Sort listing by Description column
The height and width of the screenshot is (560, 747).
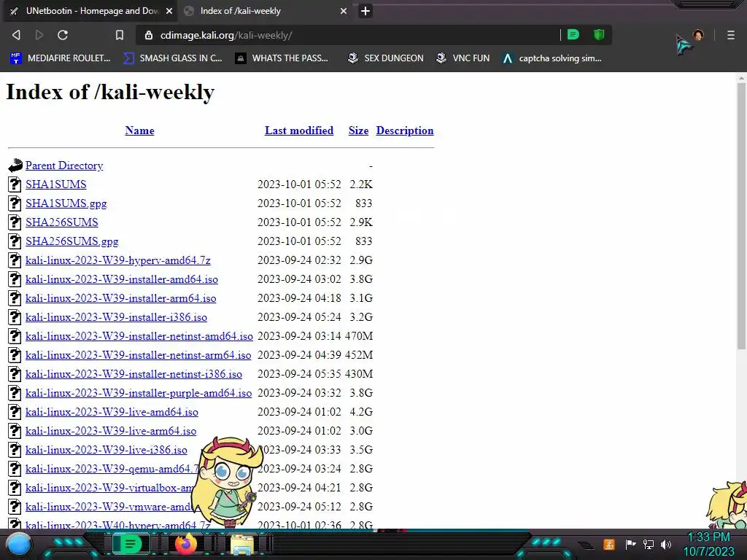(x=405, y=131)
